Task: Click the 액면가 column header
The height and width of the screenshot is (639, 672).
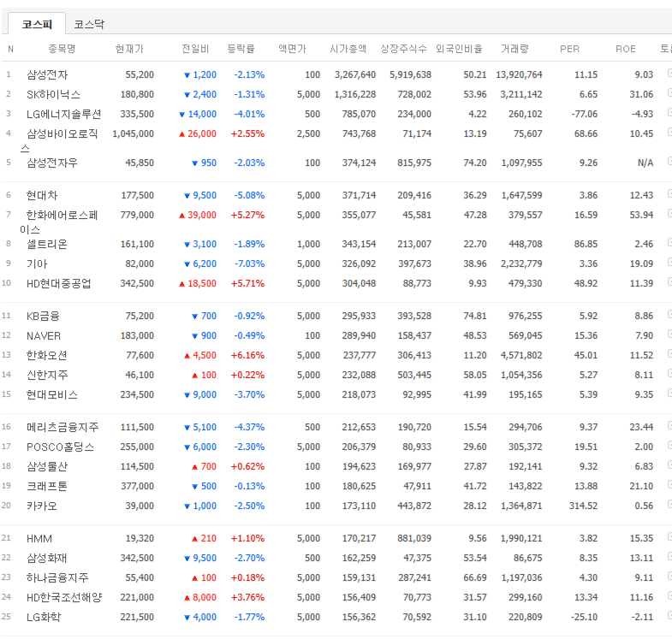Action: [x=292, y=49]
